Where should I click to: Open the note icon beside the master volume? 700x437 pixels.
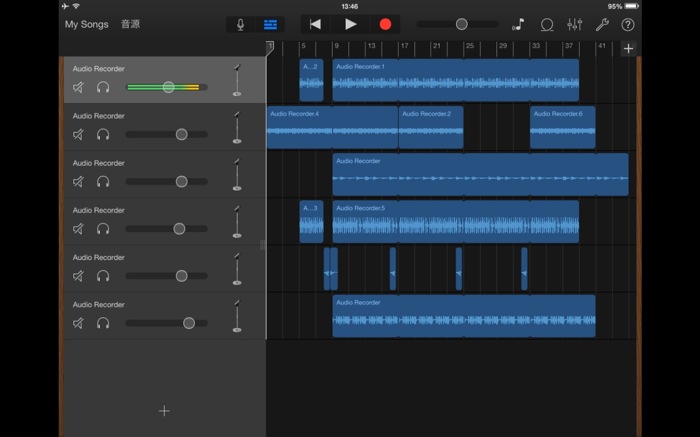point(518,25)
